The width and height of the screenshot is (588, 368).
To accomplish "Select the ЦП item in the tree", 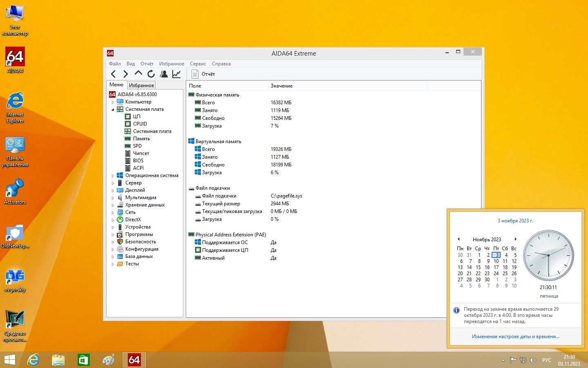I will pyautogui.click(x=136, y=117).
